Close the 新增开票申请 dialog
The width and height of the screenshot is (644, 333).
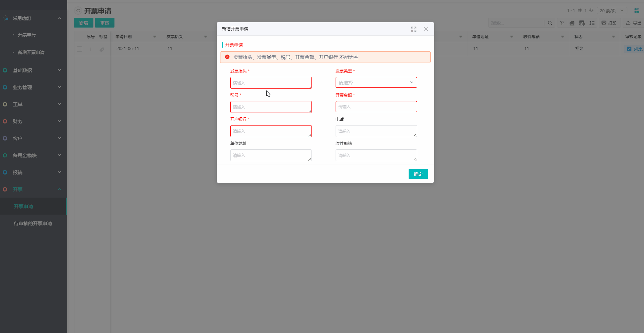tap(426, 29)
